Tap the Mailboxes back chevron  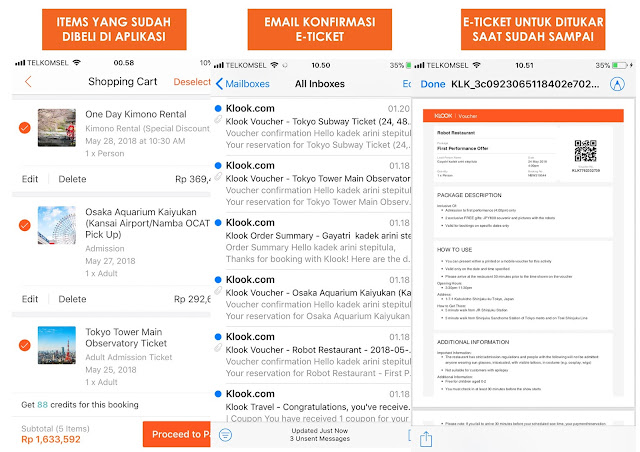(219, 84)
